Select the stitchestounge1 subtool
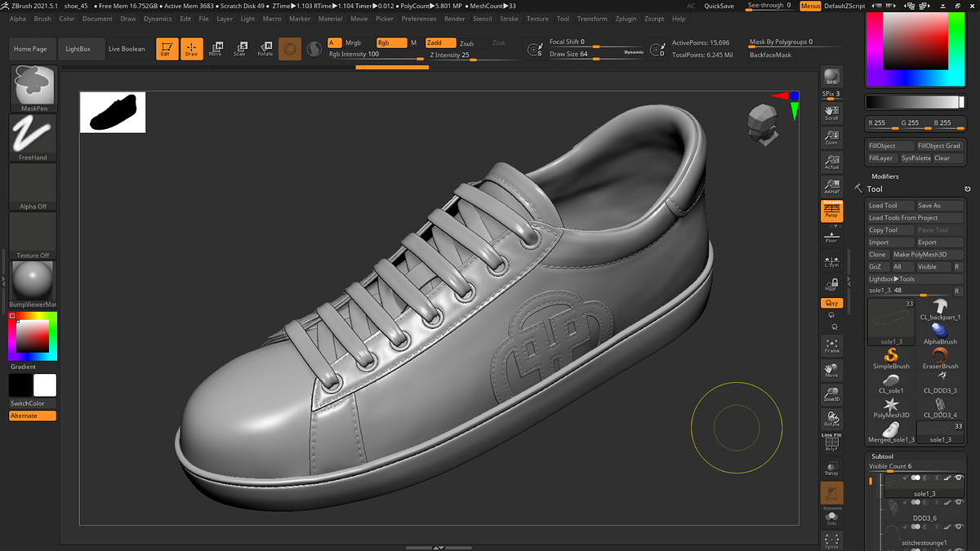Image resolution: width=980 pixels, height=551 pixels. pyautogui.click(x=924, y=535)
